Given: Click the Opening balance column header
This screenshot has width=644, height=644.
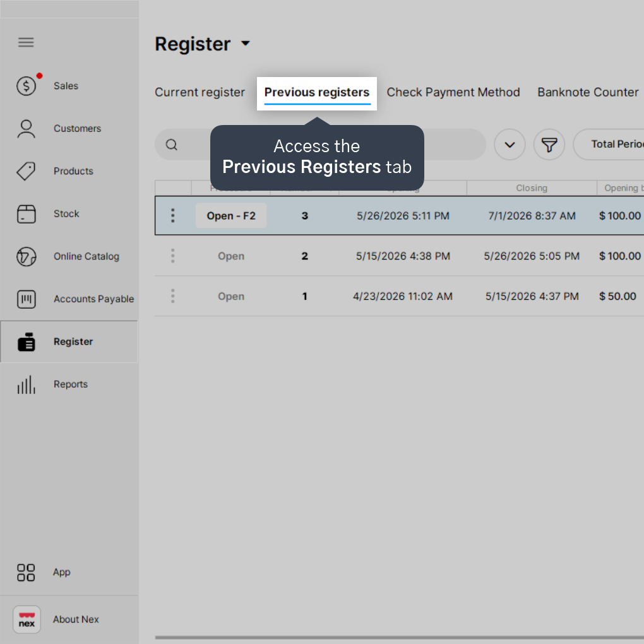Looking at the screenshot, I should [x=621, y=188].
